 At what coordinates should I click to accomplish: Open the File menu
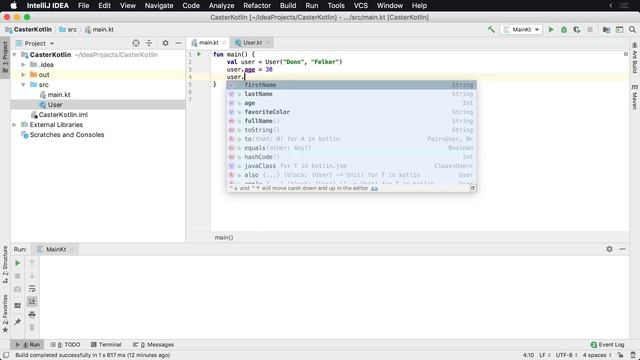click(83, 6)
